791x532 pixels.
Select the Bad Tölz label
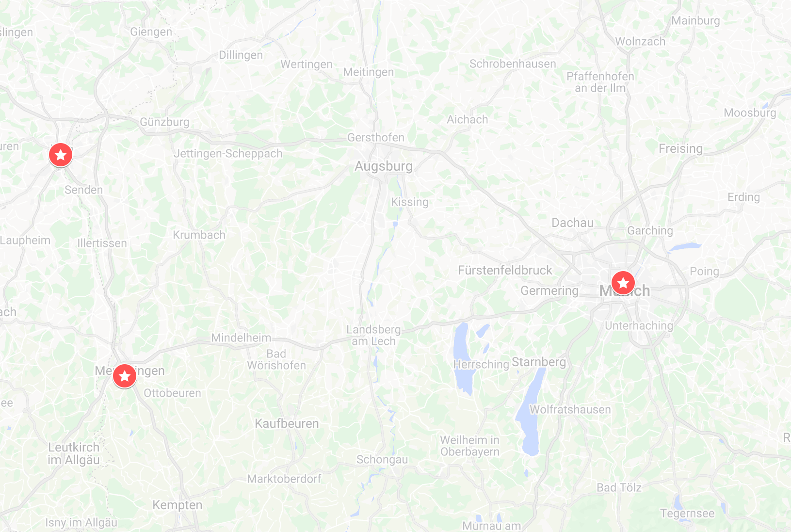click(619, 487)
